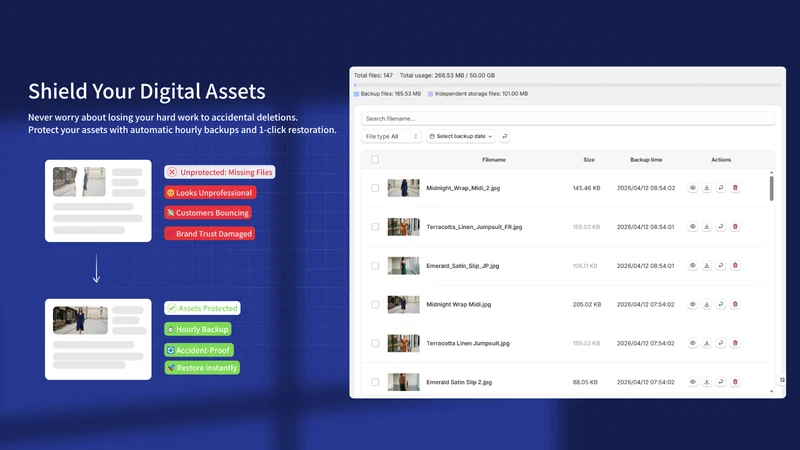
Task: Preview Terracotta Linen Jumpsuit.jpg with the eye icon
Action: (692, 343)
